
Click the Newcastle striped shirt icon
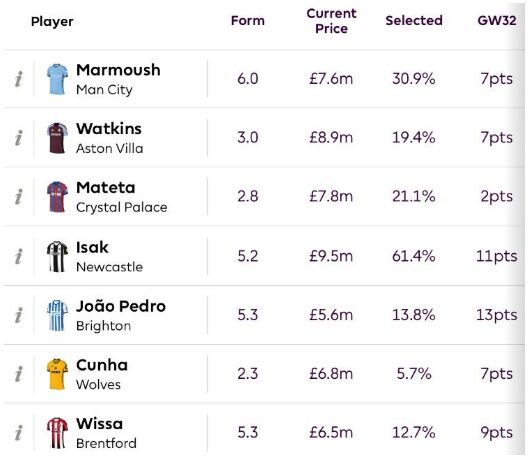(57, 256)
